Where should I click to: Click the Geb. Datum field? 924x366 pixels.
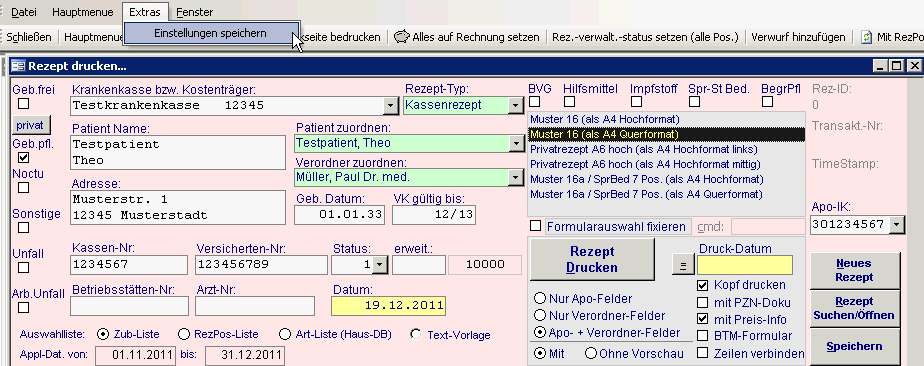[x=339, y=215]
